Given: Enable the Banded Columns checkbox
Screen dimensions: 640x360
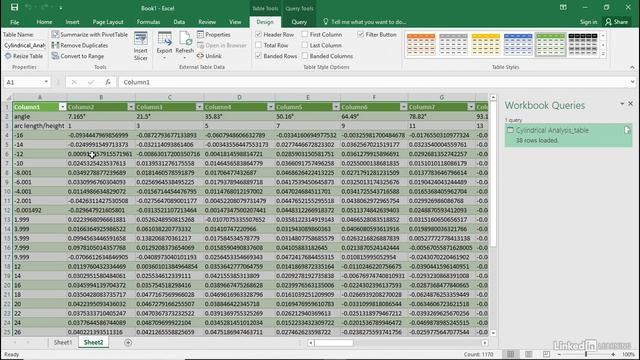Looking at the screenshot, I should pyautogui.click(x=305, y=56).
